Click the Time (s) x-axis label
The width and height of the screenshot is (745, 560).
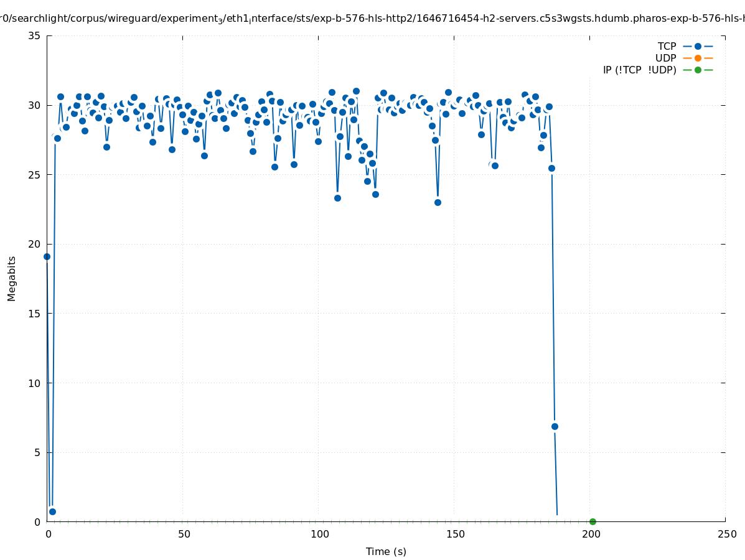click(386, 551)
